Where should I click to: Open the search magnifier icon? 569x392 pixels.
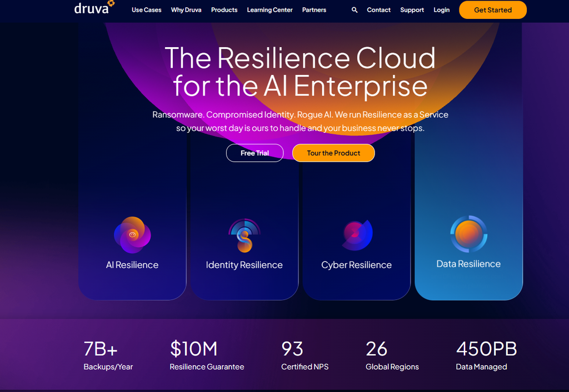(355, 10)
